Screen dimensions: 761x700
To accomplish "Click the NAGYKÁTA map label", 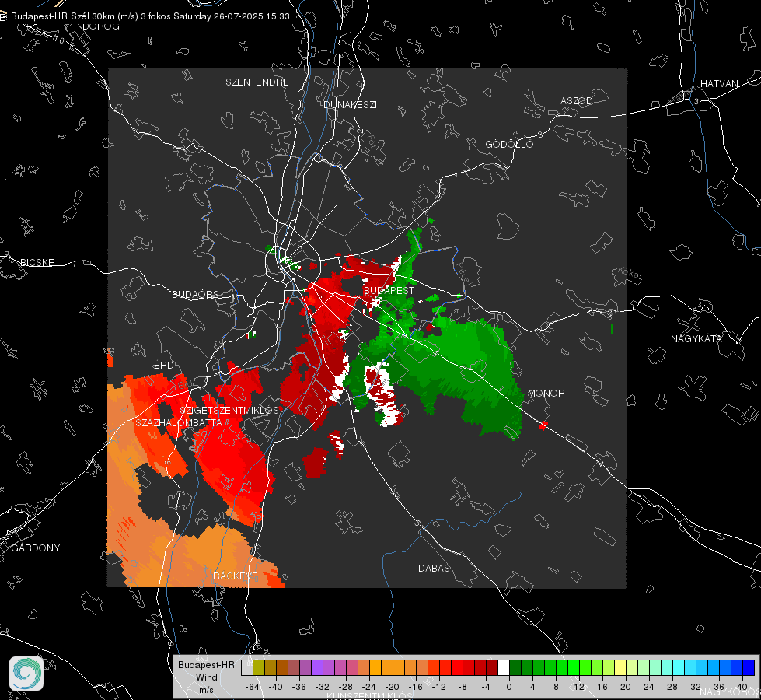I will pos(696,338).
